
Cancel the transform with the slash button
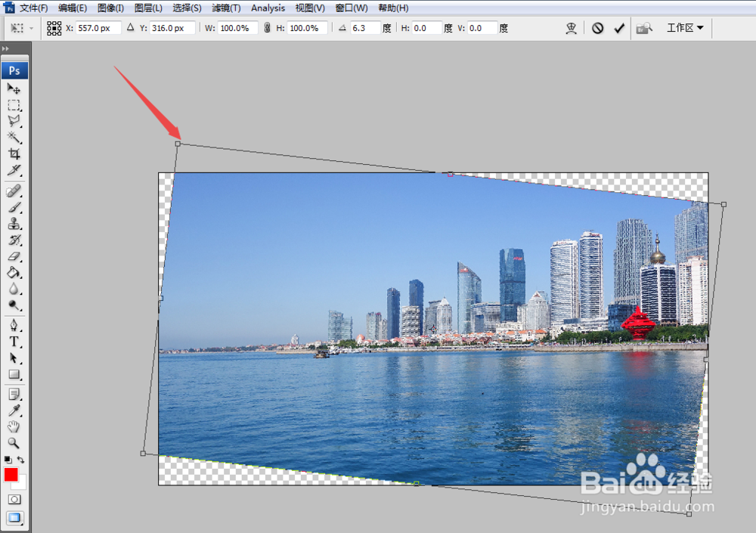point(596,28)
